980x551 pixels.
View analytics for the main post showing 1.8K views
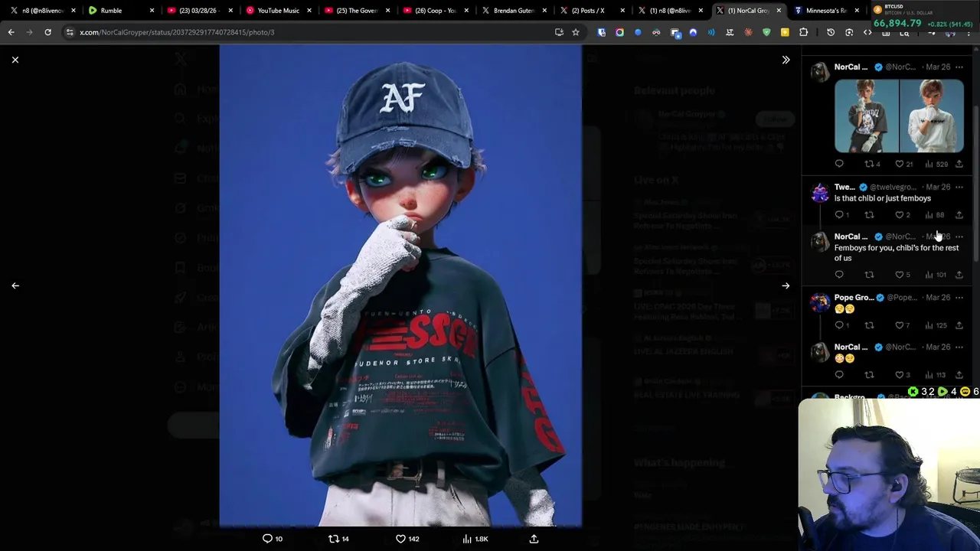coord(475,539)
